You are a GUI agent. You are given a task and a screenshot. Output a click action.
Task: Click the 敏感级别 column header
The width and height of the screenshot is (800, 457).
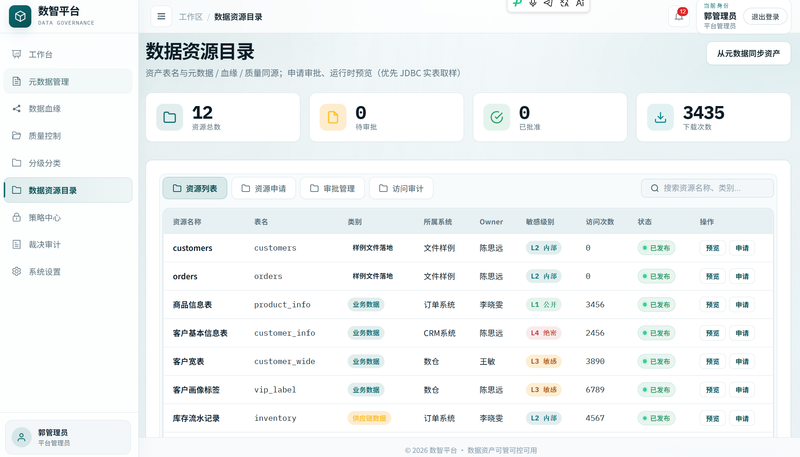click(540, 222)
